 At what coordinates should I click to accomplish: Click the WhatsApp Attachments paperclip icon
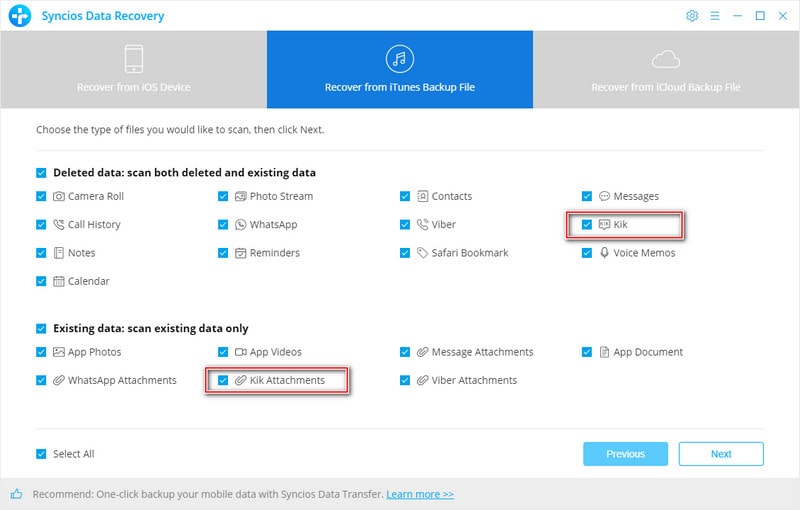pos(59,380)
